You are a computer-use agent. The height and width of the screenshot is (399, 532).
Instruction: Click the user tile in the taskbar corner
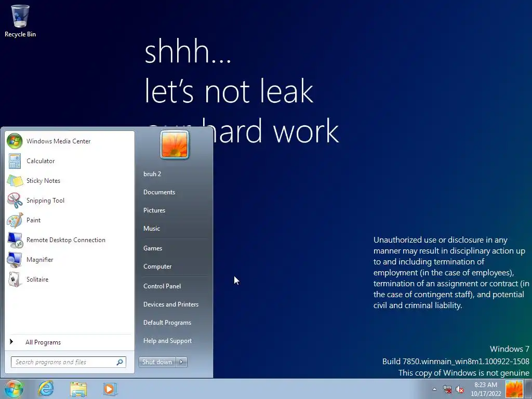tap(514, 389)
